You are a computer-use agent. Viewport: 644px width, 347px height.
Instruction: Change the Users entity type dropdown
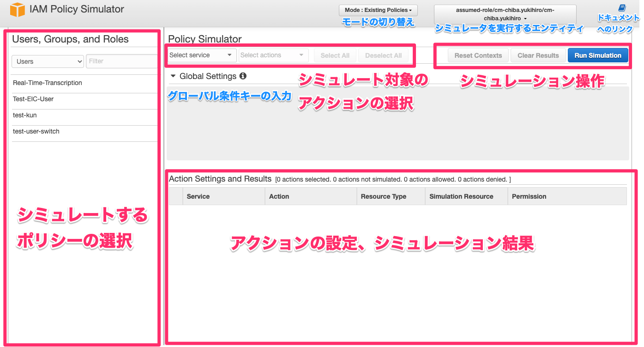click(x=47, y=61)
